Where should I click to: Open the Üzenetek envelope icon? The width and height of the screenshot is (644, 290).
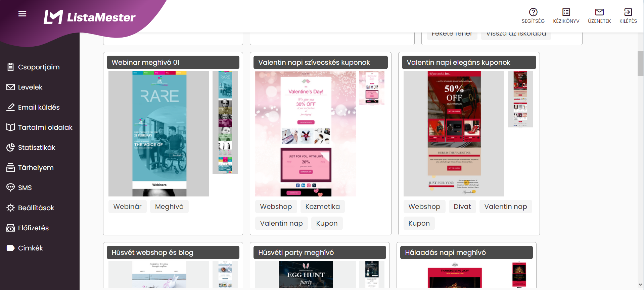coord(599,12)
